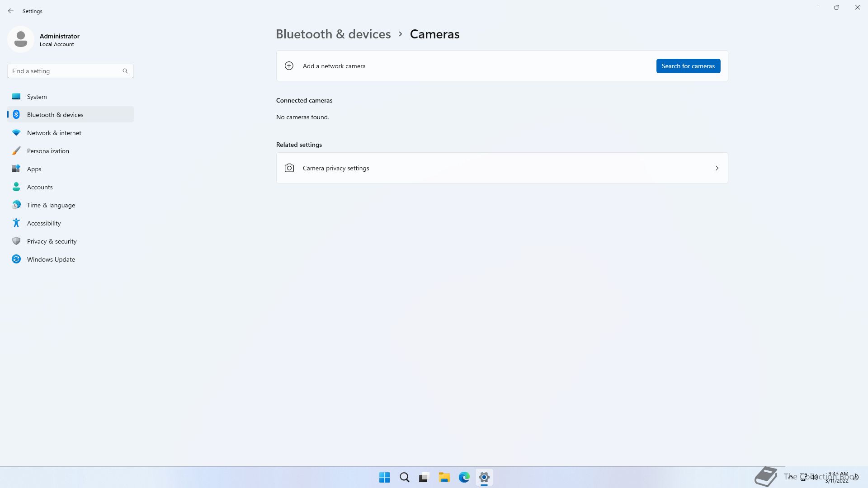Select Personalization in sidebar

(x=48, y=151)
